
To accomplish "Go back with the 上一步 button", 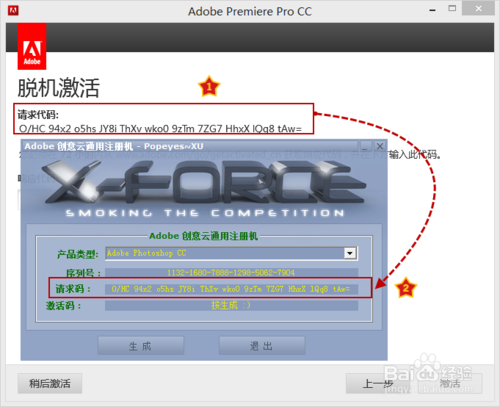I will coord(378,384).
